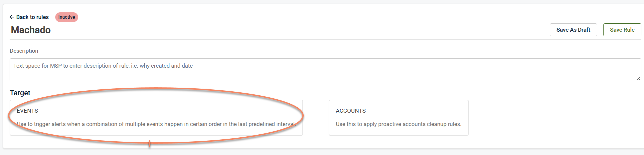Screen dimensions: 644x155
Task: Click the description placeholder text
Action: click(103, 66)
